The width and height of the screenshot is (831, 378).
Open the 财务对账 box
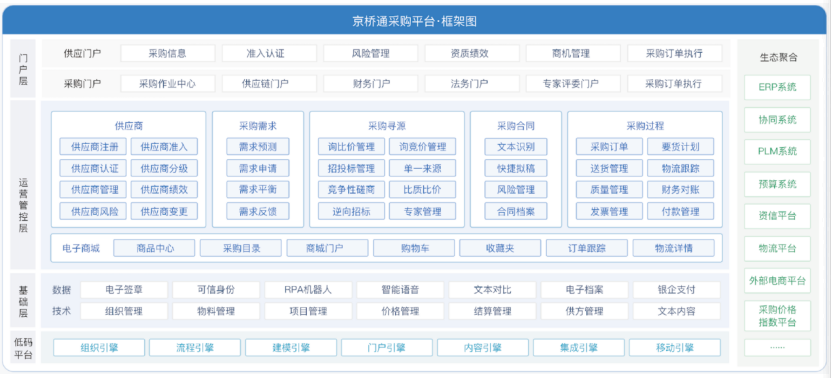click(x=680, y=189)
